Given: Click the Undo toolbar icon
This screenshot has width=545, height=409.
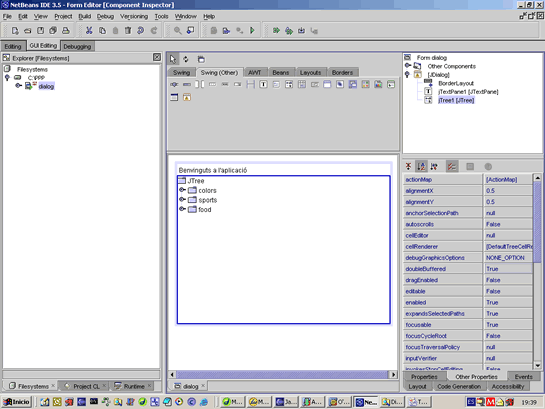Looking at the screenshot, I should pyautogui.click(x=141, y=31).
